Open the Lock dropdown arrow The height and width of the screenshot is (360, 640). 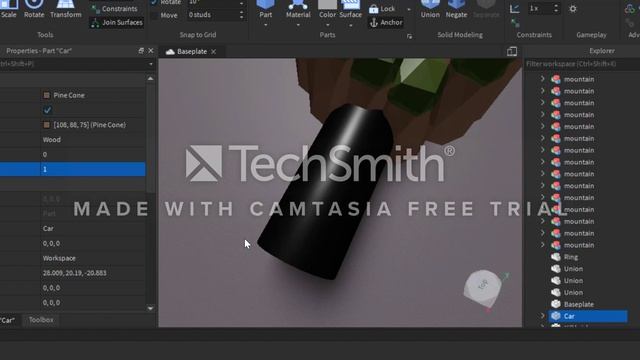409,9
